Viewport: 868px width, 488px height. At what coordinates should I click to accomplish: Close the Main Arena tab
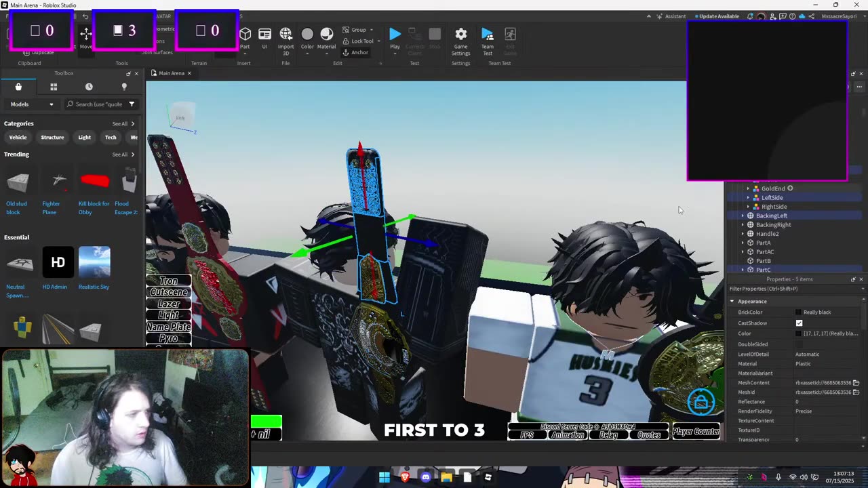coord(189,73)
